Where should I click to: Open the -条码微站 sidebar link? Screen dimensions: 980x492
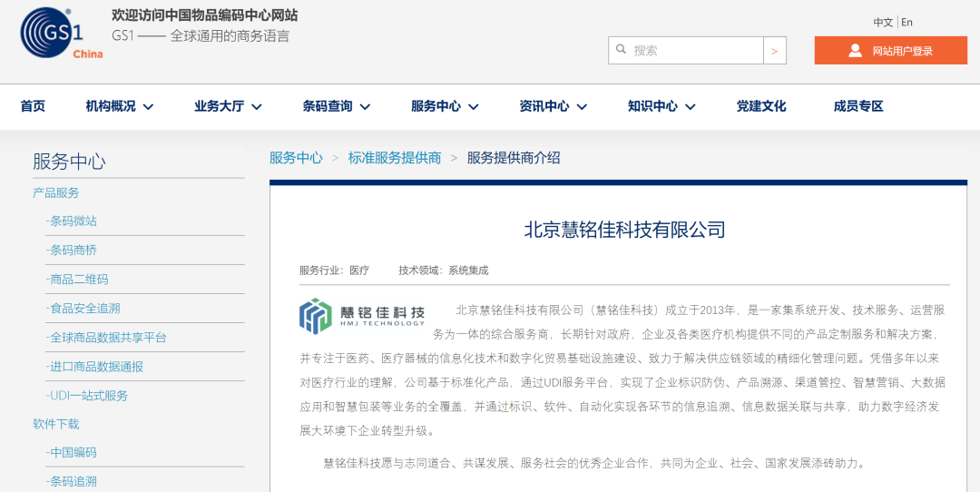pos(72,221)
